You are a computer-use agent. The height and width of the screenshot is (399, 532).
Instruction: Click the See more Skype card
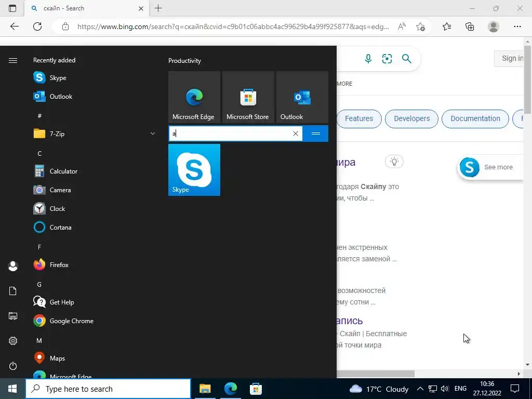[490, 167]
